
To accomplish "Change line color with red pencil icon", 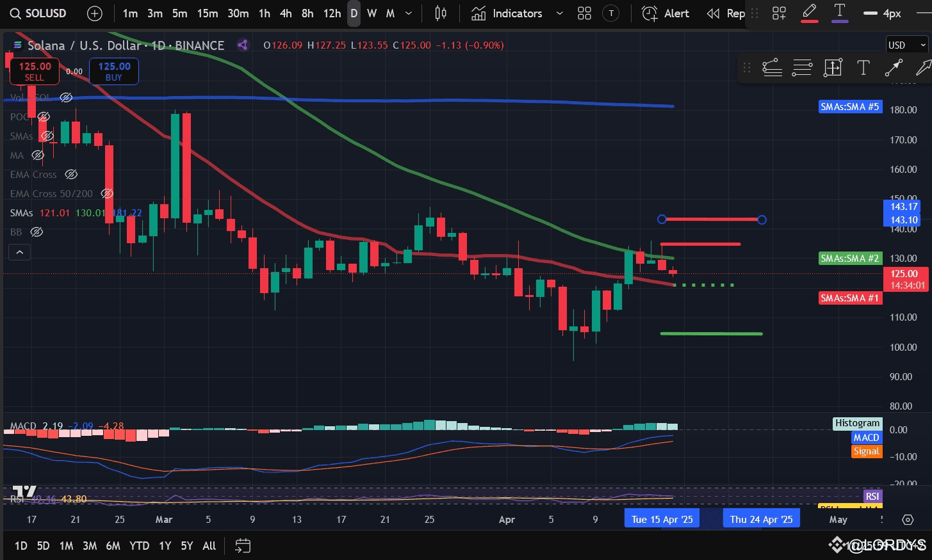I will [810, 13].
